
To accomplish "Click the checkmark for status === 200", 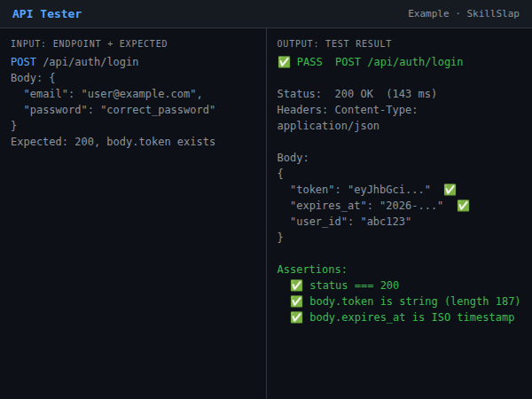I will (296, 286).
